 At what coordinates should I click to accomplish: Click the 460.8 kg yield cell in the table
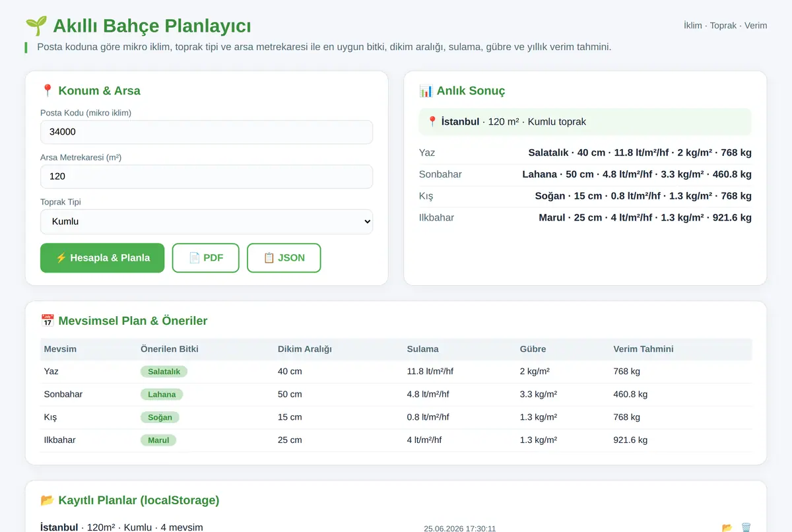(x=631, y=395)
